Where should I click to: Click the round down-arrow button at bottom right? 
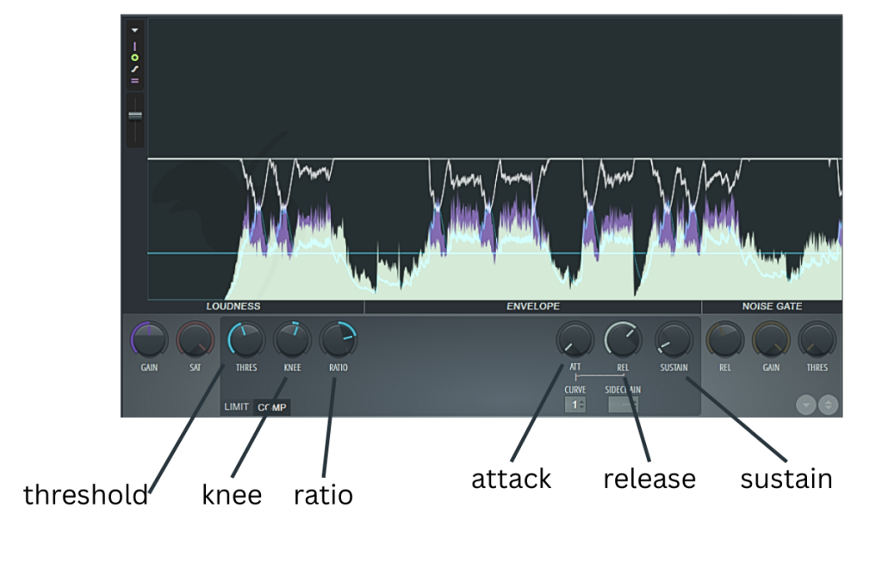point(806,405)
